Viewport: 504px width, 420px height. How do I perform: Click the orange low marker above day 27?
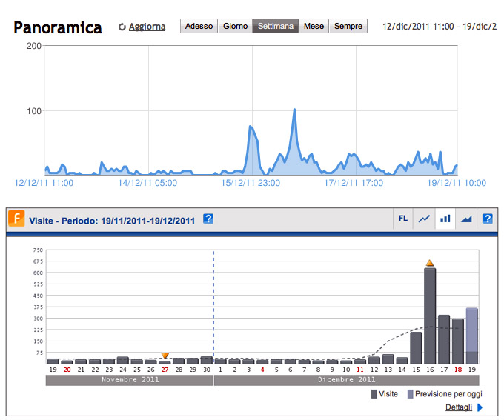click(165, 356)
